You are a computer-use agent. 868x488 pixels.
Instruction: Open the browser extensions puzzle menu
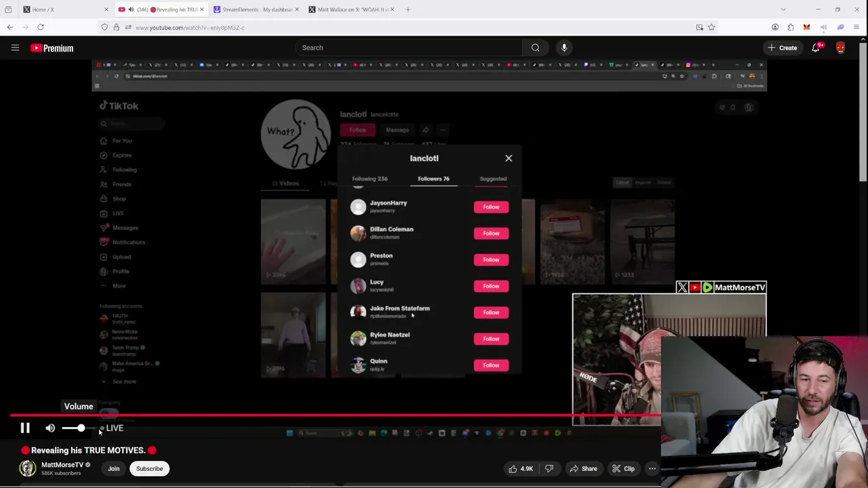[791, 27]
